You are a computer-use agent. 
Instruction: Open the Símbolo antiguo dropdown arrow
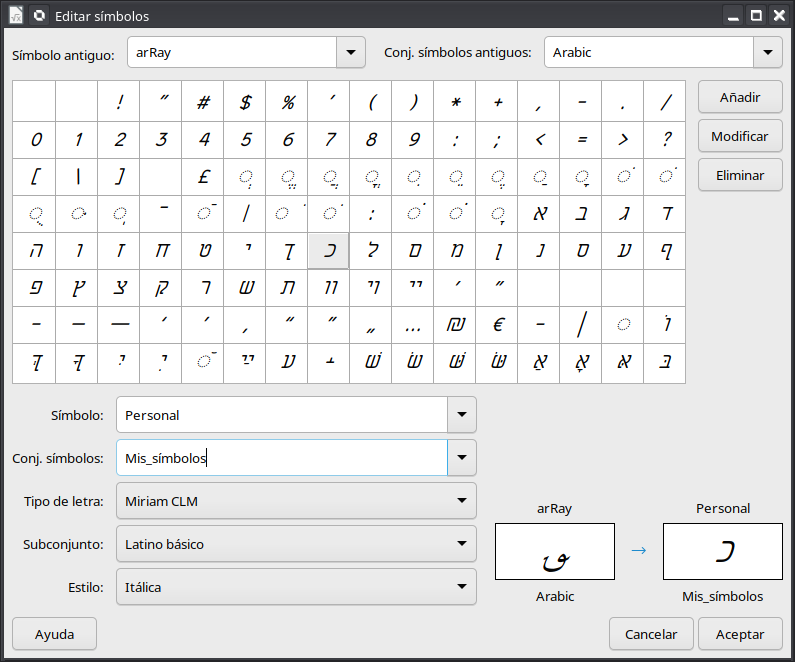pos(351,52)
